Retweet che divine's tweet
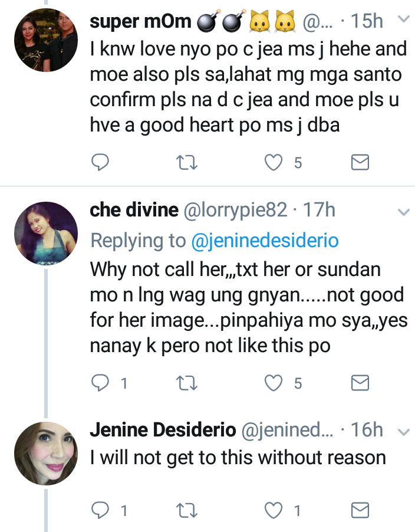This screenshot has height=532, width=415. pos(188,383)
